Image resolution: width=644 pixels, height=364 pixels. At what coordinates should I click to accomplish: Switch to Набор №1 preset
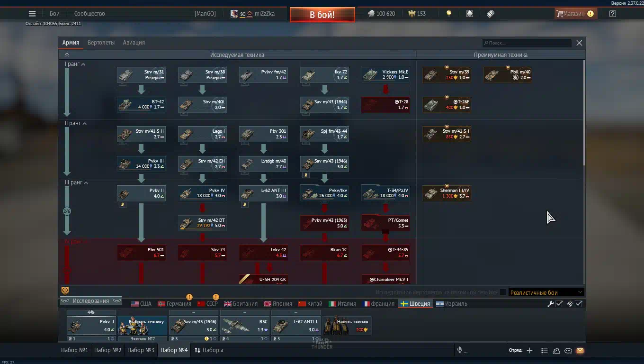coord(75,350)
